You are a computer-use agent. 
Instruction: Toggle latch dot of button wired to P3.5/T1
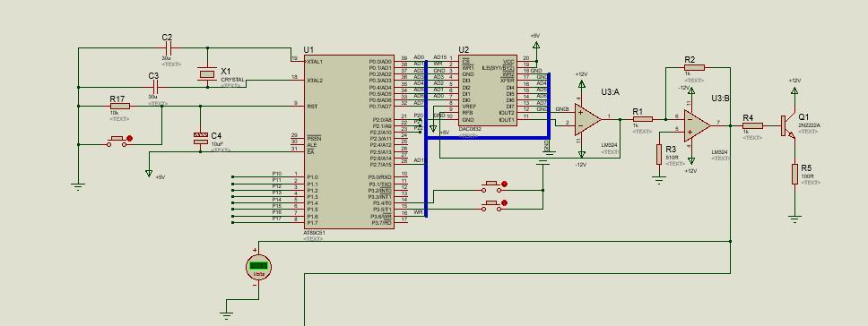tap(504, 203)
